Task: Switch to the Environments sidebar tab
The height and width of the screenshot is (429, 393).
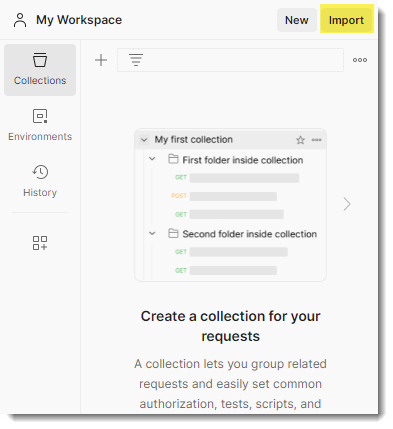Action: pos(40,125)
